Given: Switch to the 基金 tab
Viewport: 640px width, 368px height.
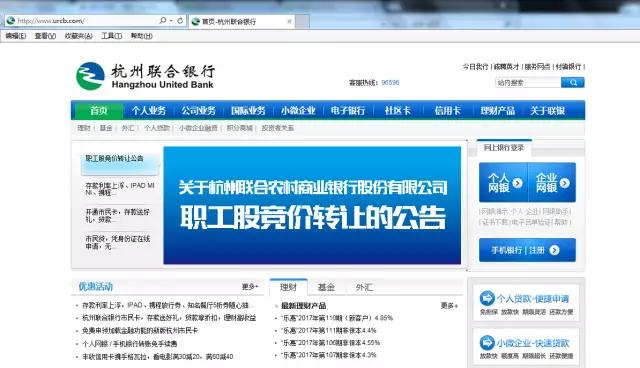Looking at the screenshot, I should (x=326, y=287).
